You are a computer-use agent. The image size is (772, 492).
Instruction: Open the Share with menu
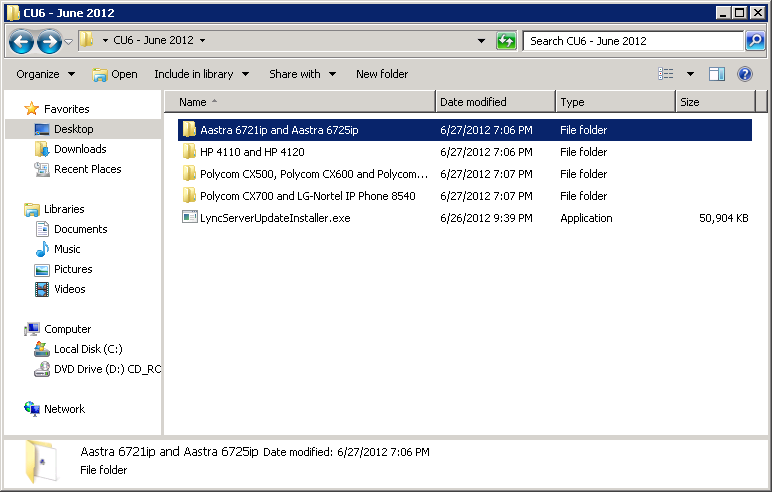(x=302, y=74)
